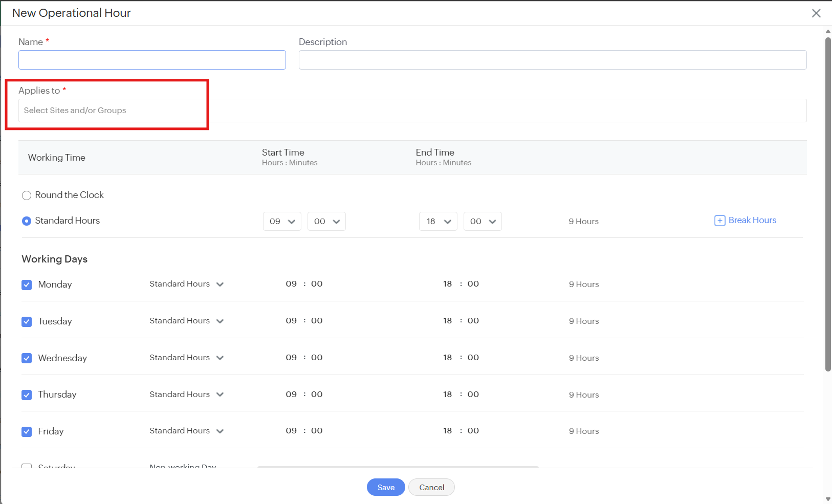Select the Standard Hours radio button
The height and width of the screenshot is (504, 832).
click(x=27, y=221)
